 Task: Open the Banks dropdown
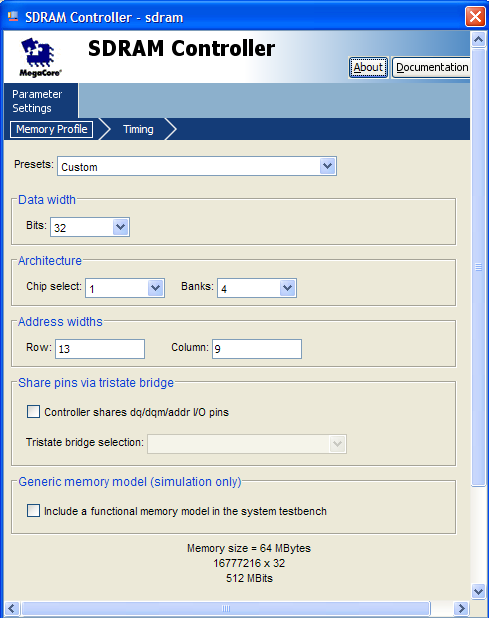[288, 288]
